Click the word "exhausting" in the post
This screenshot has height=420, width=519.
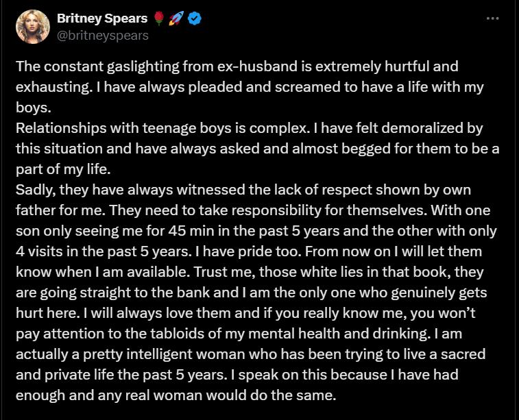tap(49, 88)
